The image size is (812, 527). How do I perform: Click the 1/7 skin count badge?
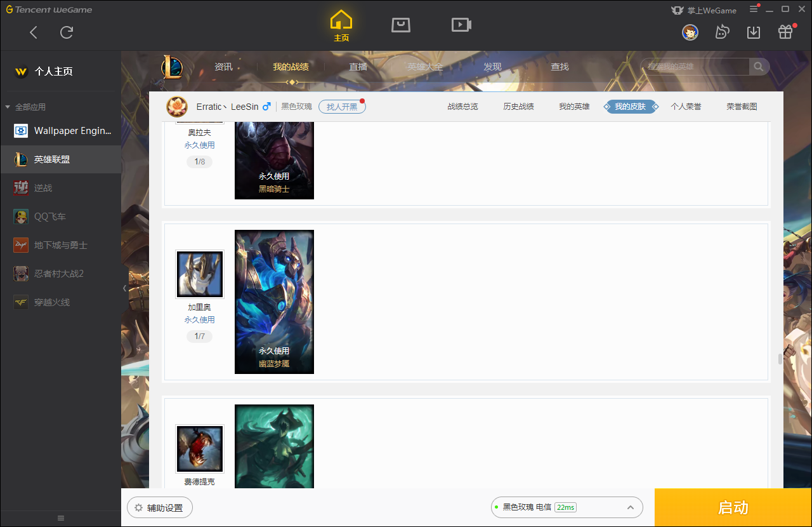[x=200, y=336]
